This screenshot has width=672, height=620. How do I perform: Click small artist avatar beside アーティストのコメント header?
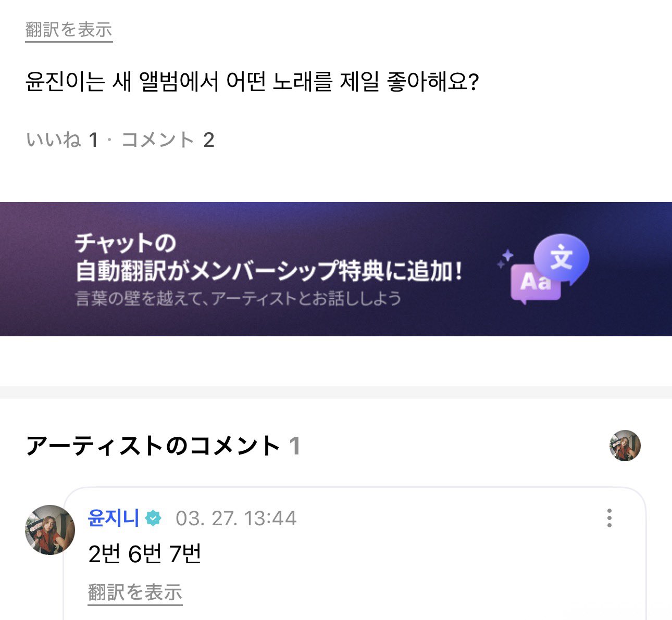625,446
